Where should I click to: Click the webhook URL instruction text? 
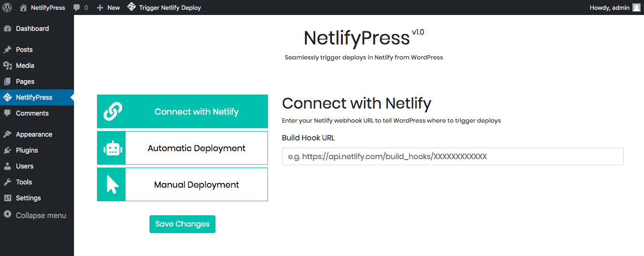pos(392,121)
